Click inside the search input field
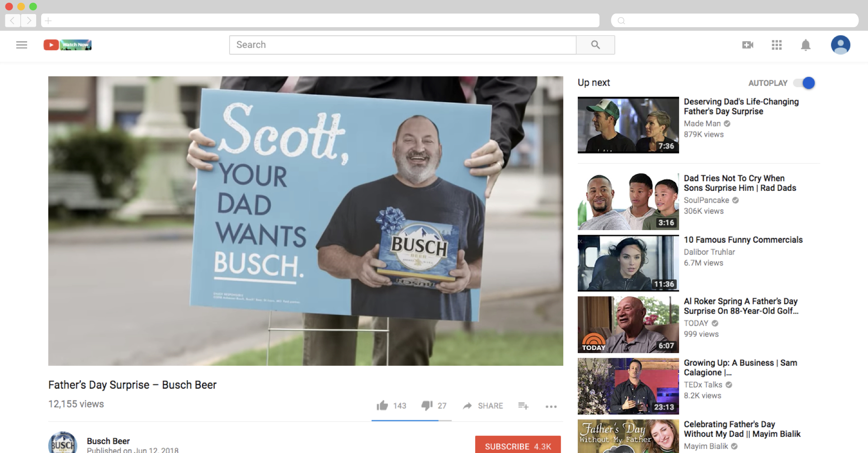868x453 pixels. tap(402, 45)
